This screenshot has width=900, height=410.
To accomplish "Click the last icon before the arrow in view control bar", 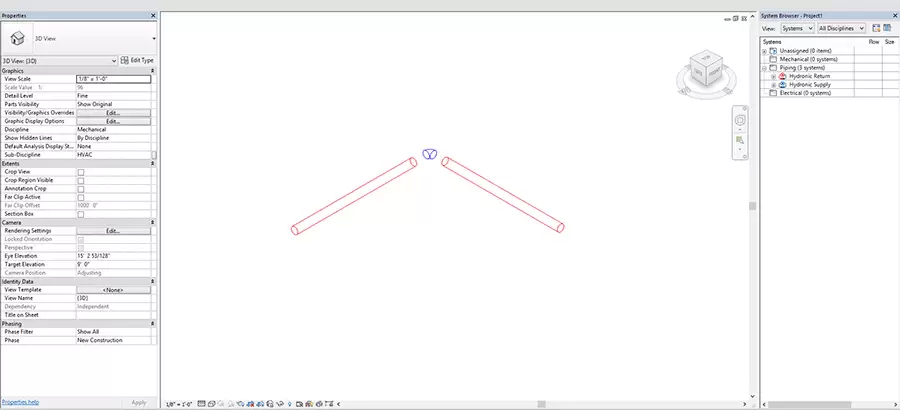I will point(329,404).
